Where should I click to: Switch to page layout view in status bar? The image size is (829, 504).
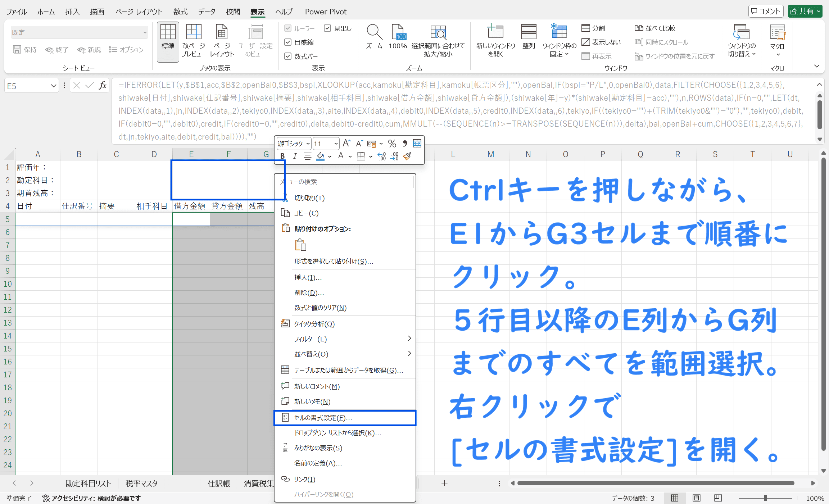coord(697,498)
